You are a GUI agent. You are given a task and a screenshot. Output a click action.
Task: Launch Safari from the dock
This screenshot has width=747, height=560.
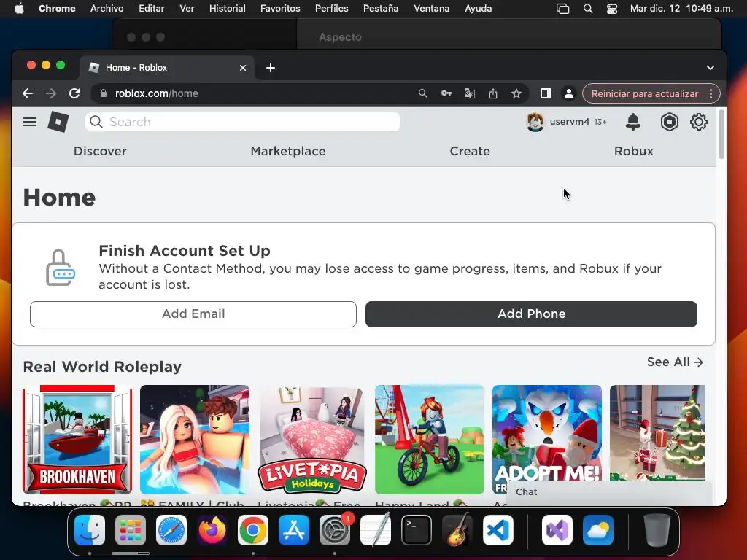171,530
